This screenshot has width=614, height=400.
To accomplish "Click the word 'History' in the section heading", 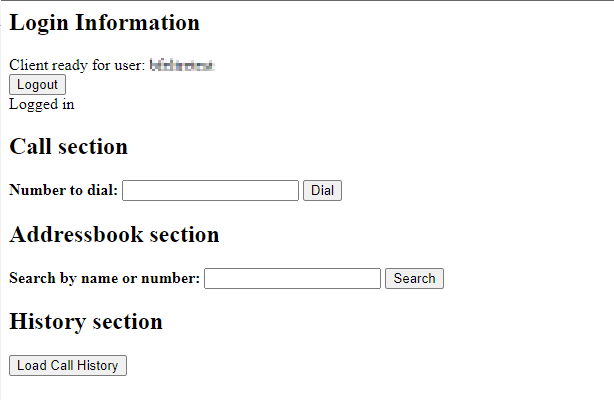I will pyautogui.click(x=47, y=322).
